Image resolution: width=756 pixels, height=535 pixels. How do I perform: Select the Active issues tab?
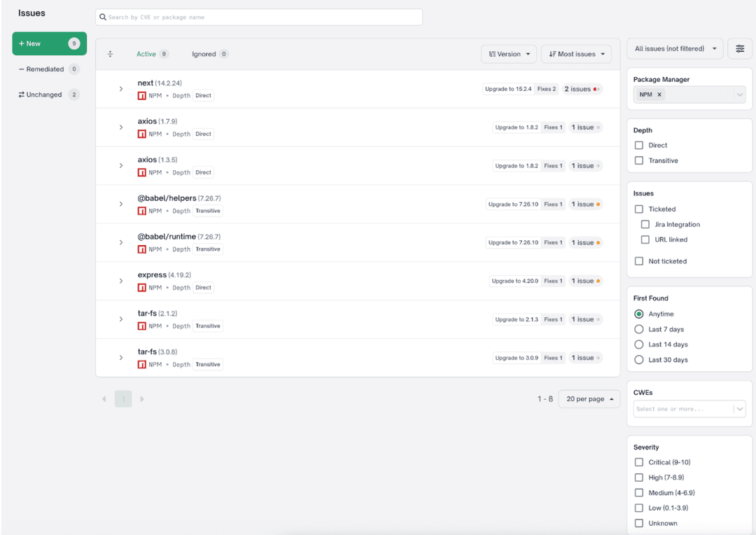(148, 54)
